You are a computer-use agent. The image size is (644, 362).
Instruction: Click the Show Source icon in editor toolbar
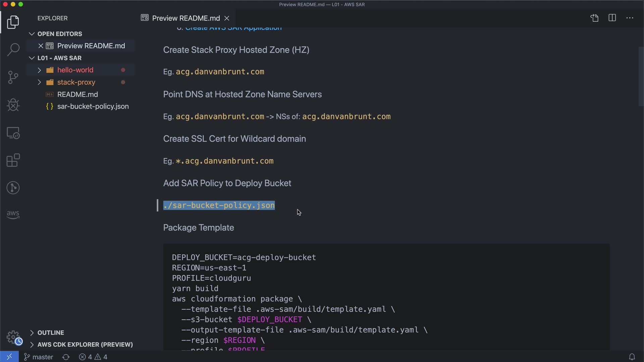(x=594, y=18)
